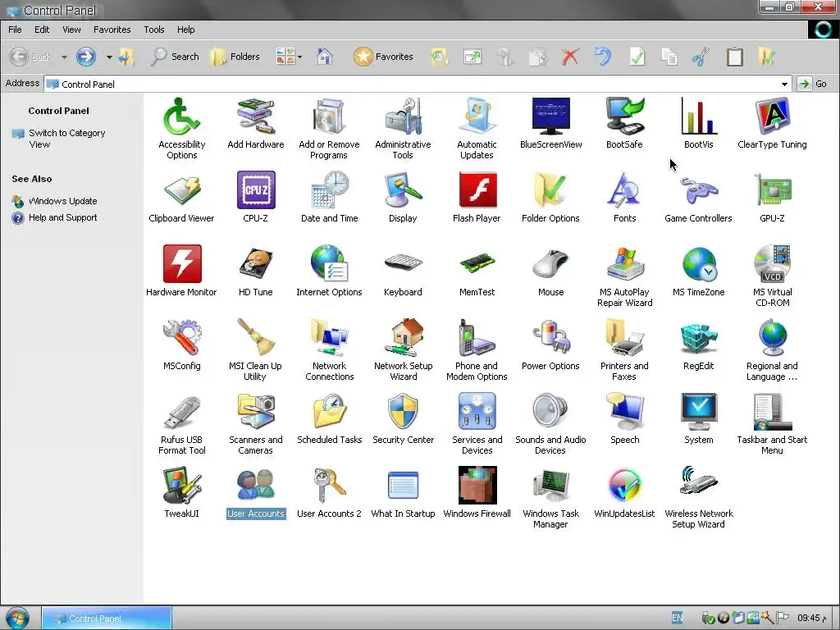Open Add Hardware wizard icon

(256, 116)
